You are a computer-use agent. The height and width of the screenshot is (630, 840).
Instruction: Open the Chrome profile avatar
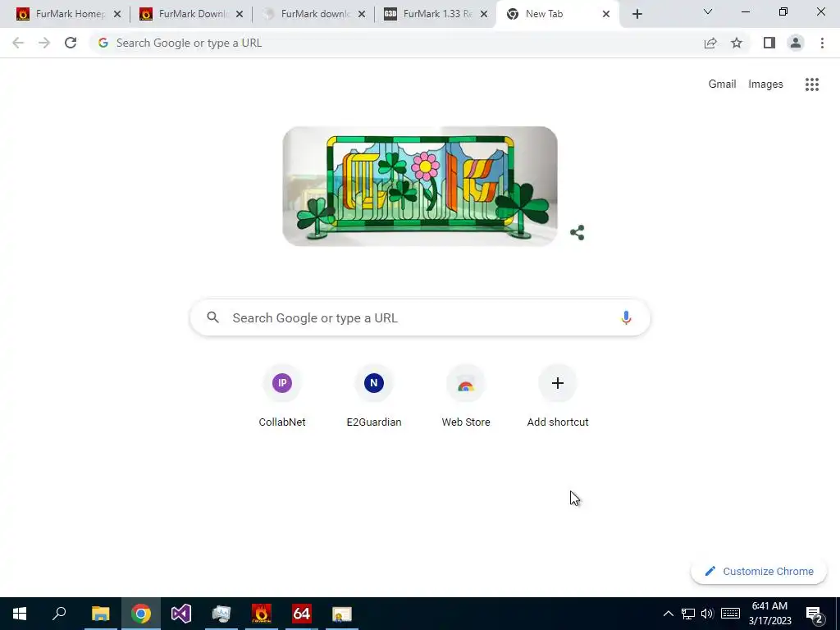point(796,43)
